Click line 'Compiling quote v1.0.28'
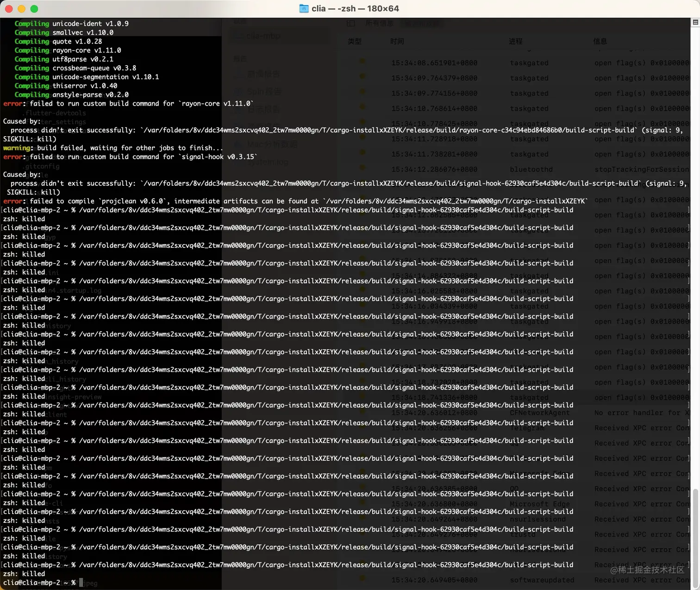This screenshot has height=590, width=700. click(58, 41)
